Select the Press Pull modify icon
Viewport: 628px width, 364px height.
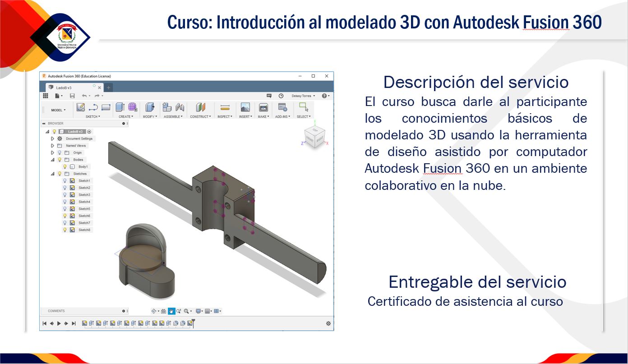pos(150,107)
